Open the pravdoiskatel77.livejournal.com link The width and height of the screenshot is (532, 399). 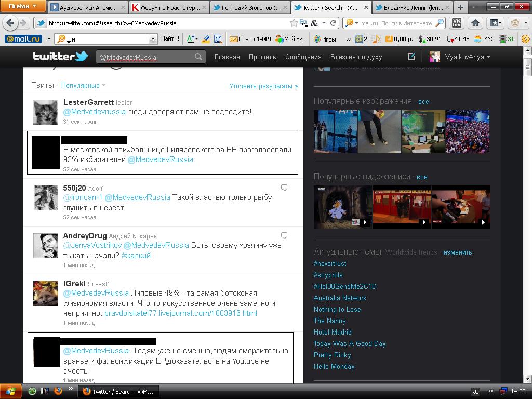[x=180, y=313]
